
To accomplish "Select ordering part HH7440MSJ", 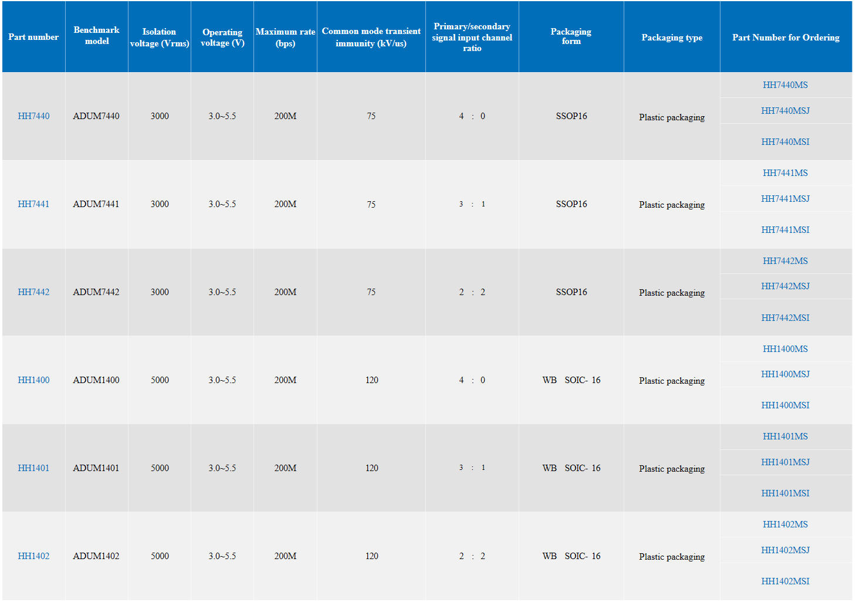I will click(x=785, y=111).
